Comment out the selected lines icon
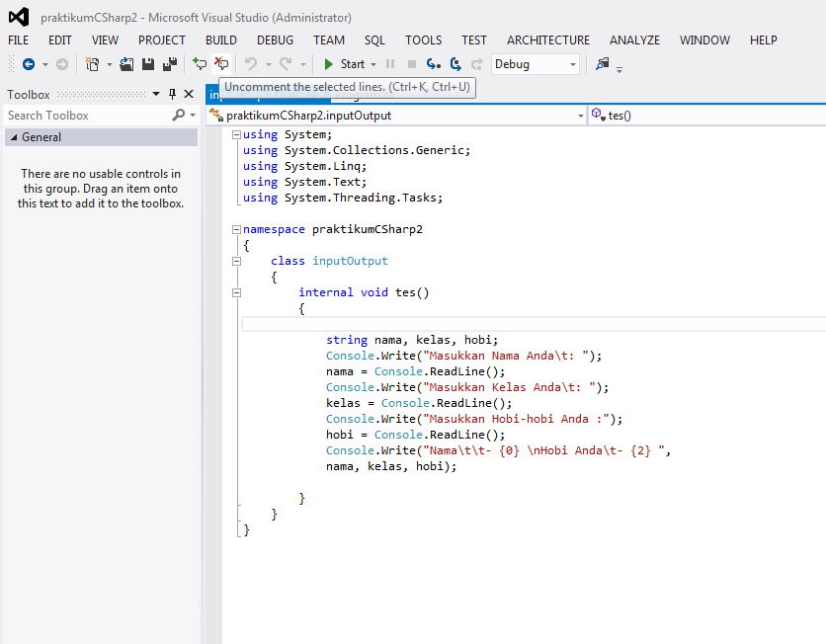Viewport: 826px width, 644px height. (x=200, y=64)
